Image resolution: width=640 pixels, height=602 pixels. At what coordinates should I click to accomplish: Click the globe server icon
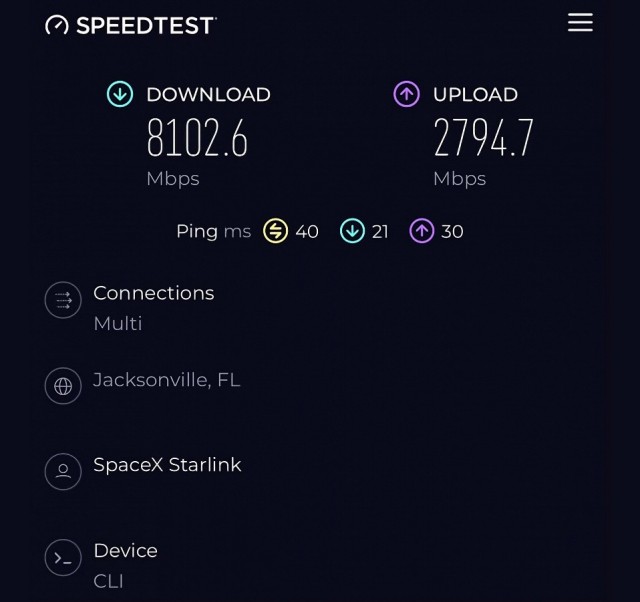pyautogui.click(x=63, y=386)
